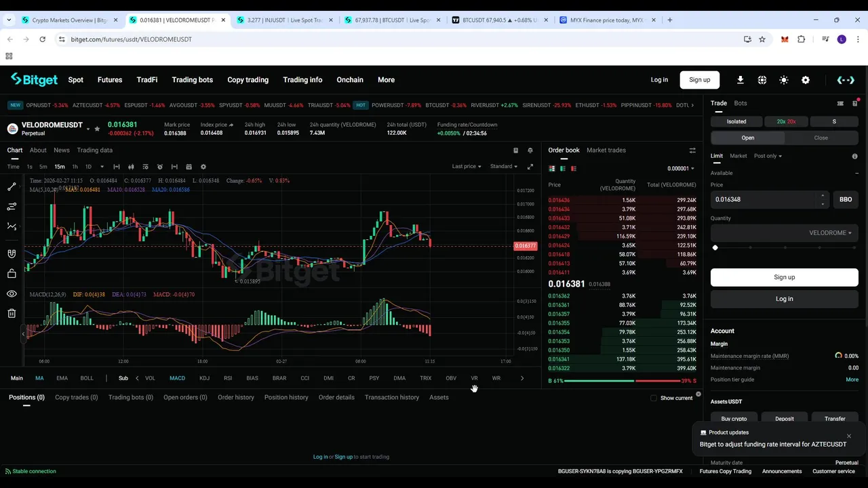
Task: Toggle the magnet snap tool
Action: coord(12,253)
